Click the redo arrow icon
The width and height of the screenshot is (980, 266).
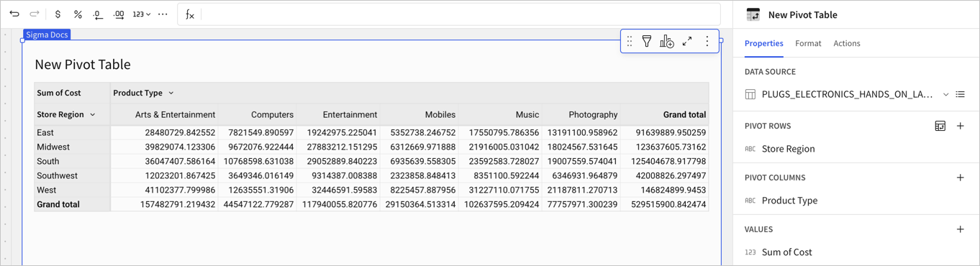(35, 14)
